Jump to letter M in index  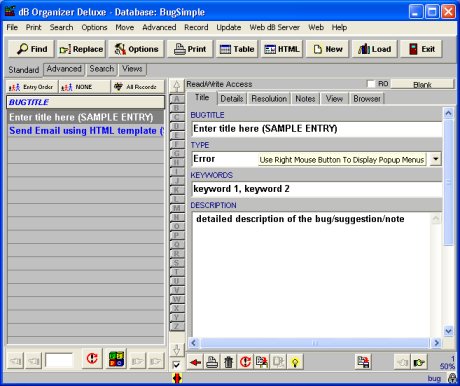pos(177,208)
